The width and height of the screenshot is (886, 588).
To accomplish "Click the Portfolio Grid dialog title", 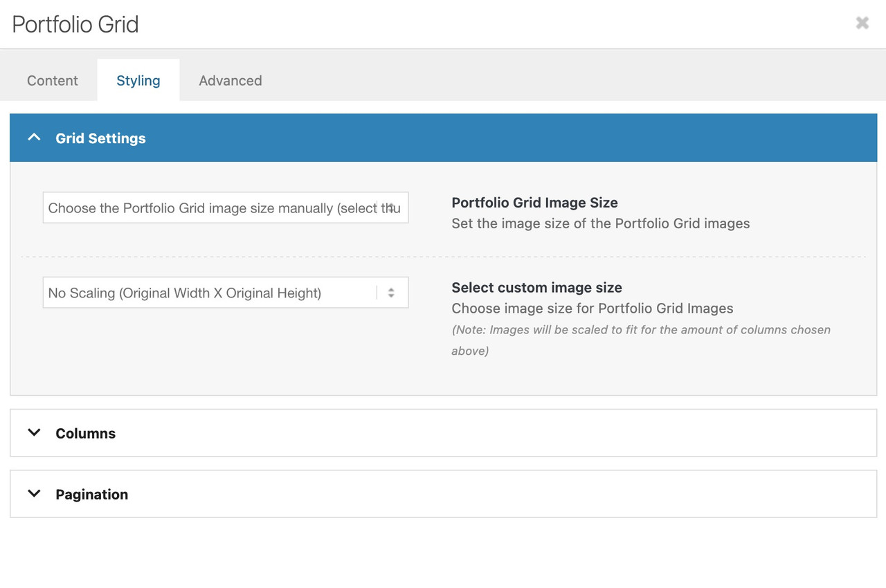I will 75,24.
